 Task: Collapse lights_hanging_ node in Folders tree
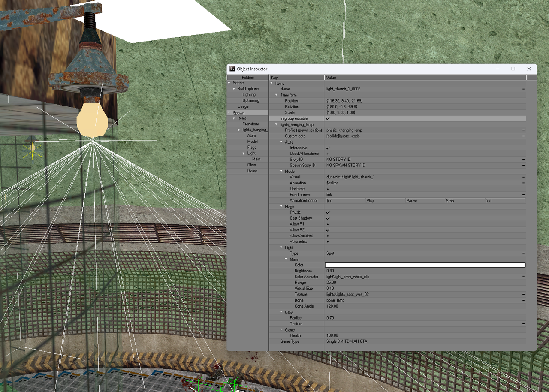click(x=238, y=130)
